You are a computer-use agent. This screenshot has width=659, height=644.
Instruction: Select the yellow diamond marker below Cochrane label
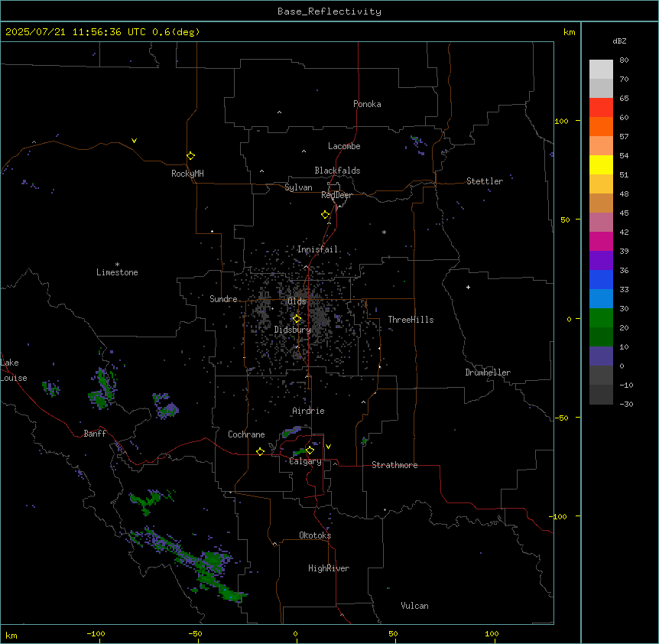coord(260,451)
